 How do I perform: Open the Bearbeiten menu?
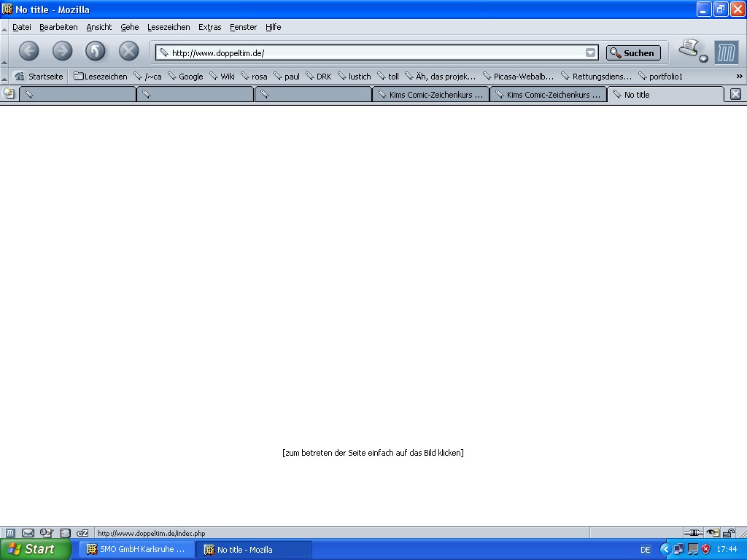click(58, 27)
